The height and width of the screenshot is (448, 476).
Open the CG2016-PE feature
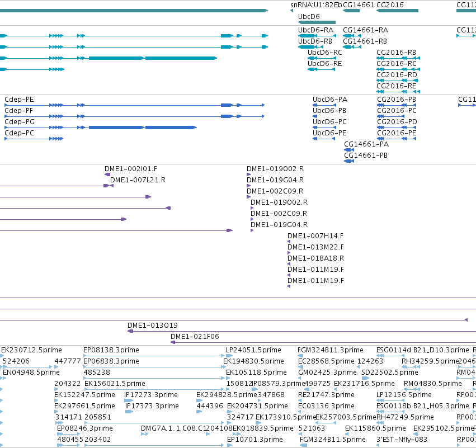coord(397,133)
